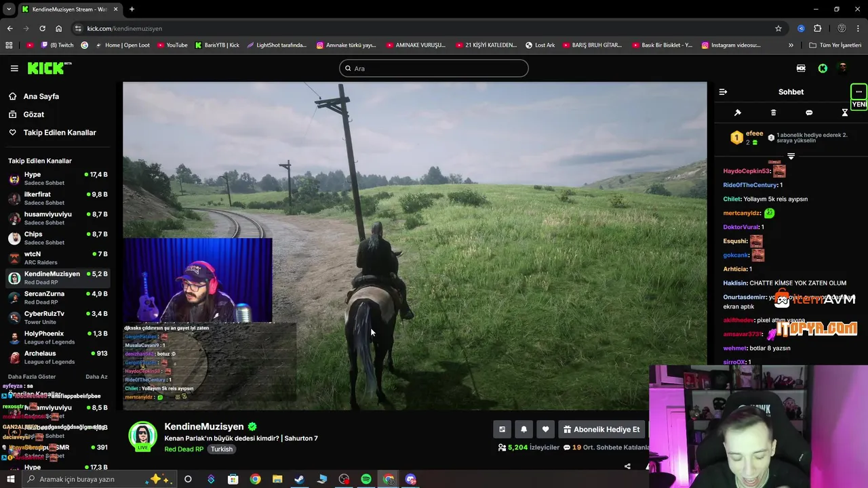Open the Hype channel in sidebar

tap(58, 178)
